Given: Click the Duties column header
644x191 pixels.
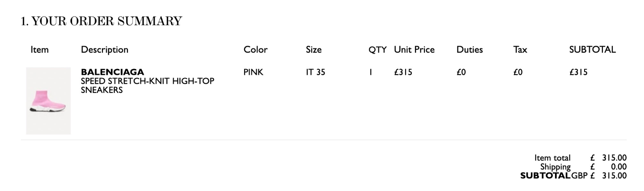Looking at the screenshot, I should [x=470, y=50].
